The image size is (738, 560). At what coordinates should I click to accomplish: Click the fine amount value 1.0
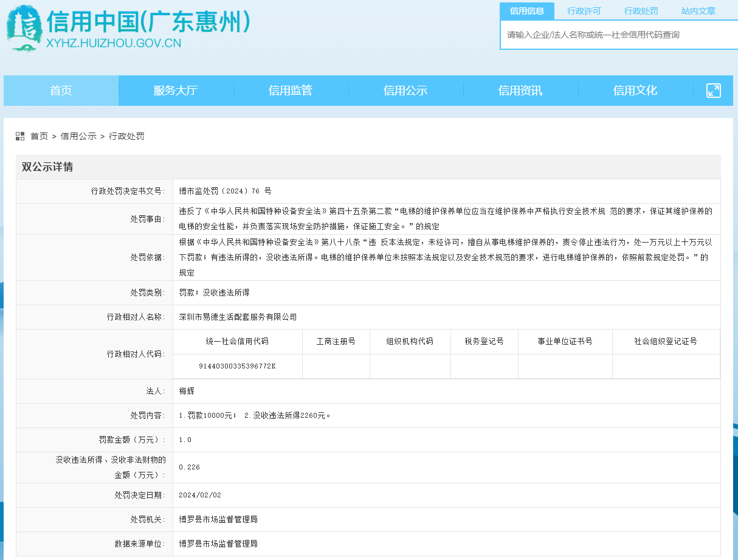(185, 440)
